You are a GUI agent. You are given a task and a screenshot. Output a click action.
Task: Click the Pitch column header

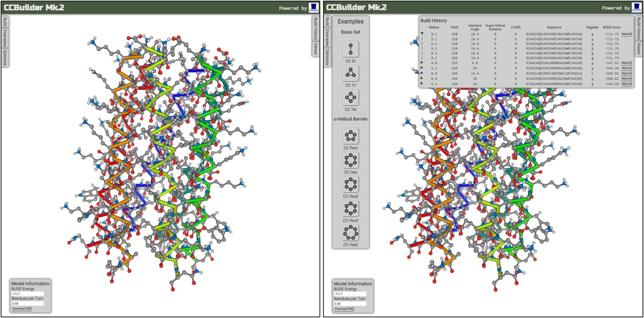(x=454, y=28)
